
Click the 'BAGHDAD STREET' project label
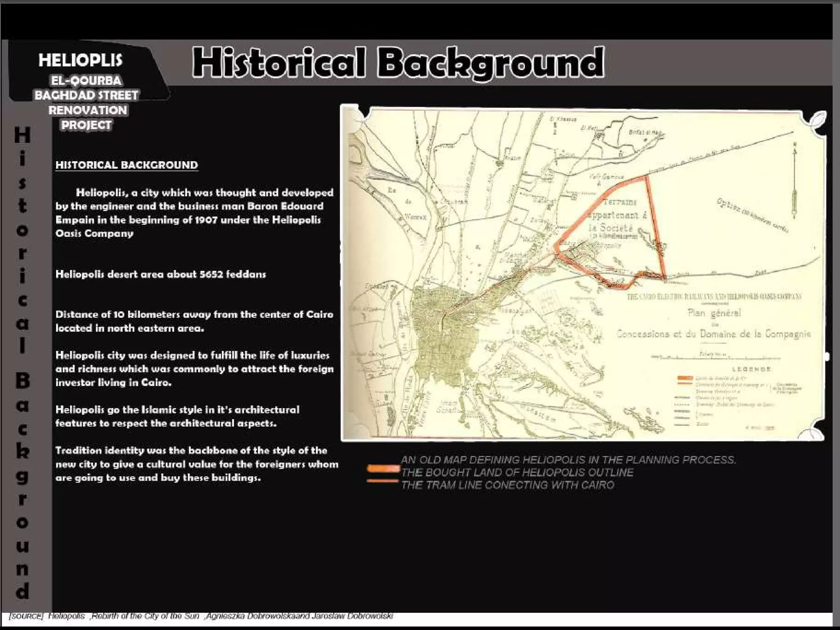[86, 95]
